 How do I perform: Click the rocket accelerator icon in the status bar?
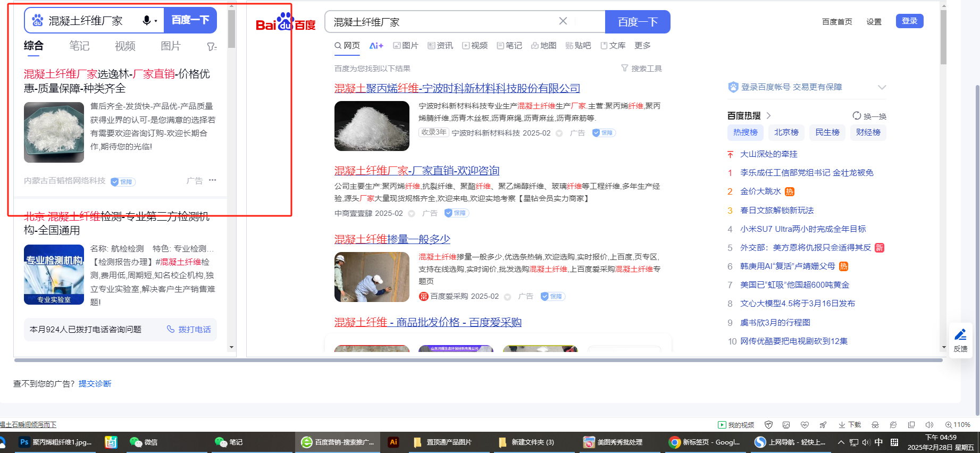click(823, 425)
